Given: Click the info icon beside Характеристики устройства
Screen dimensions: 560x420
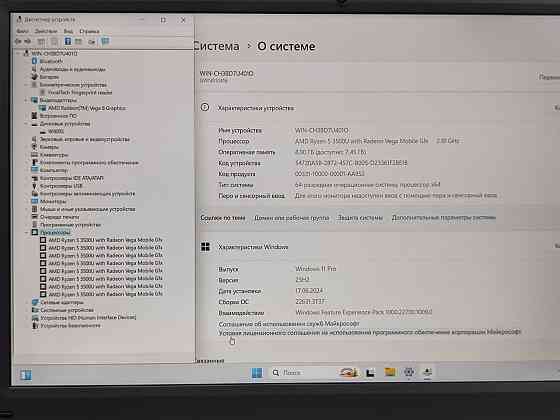Looking at the screenshot, I should point(205,107).
